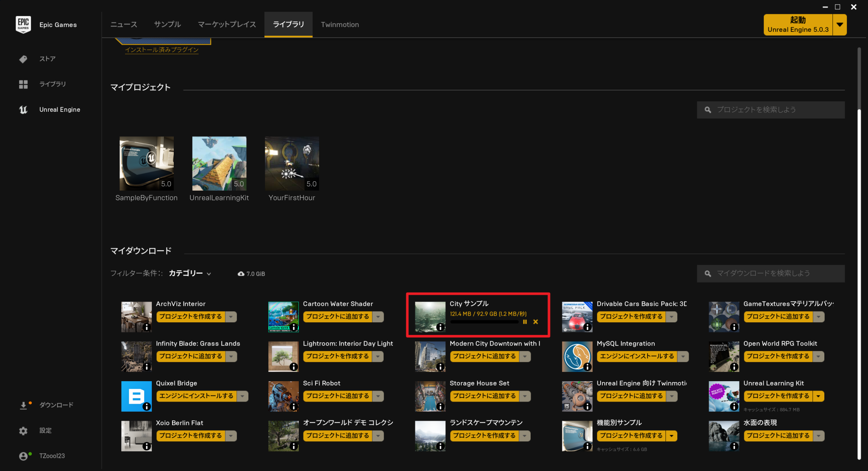The width and height of the screenshot is (868, 471).
Task: Click the インストール済みプラグイン link
Action: [161, 50]
